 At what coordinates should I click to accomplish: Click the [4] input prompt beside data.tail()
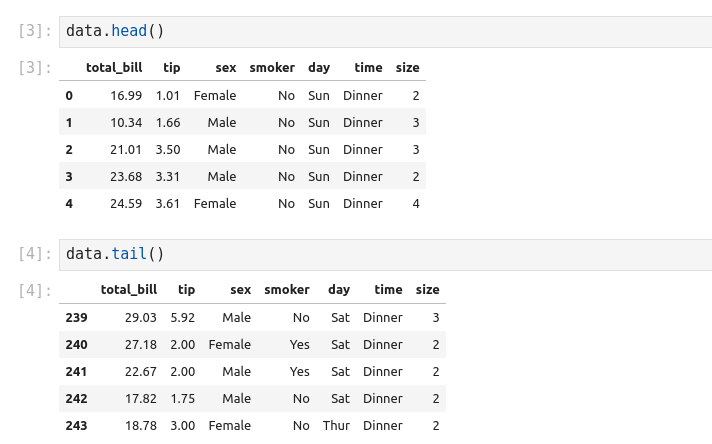click(35, 254)
